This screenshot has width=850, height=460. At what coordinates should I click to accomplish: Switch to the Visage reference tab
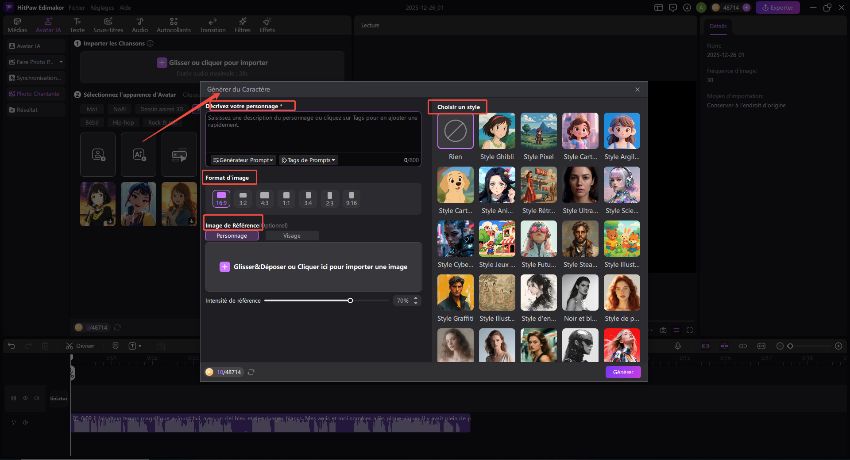point(292,236)
